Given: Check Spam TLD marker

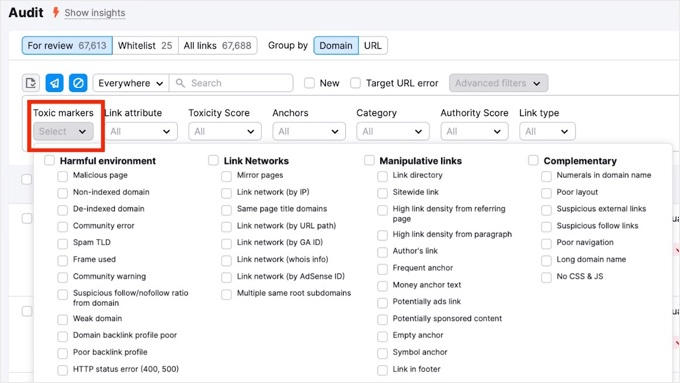Looking at the screenshot, I should point(62,243).
